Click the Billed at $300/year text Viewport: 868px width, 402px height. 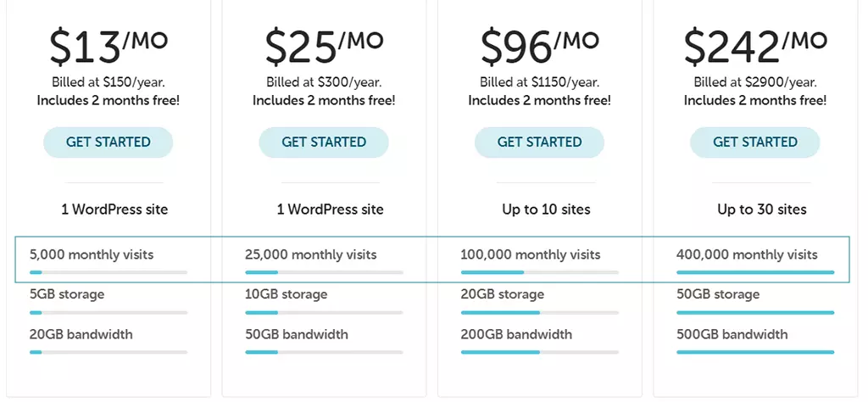[324, 82]
